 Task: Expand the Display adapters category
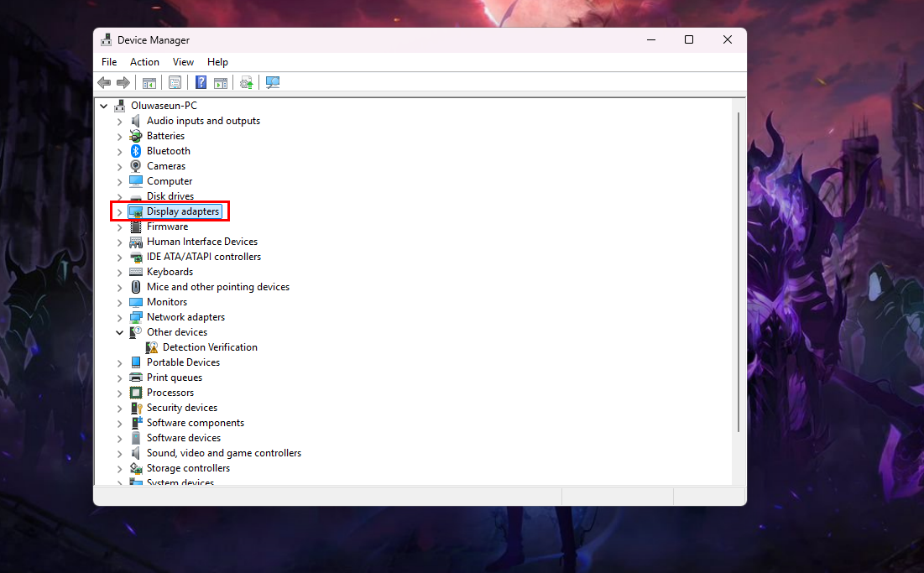(x=118, y=211)
